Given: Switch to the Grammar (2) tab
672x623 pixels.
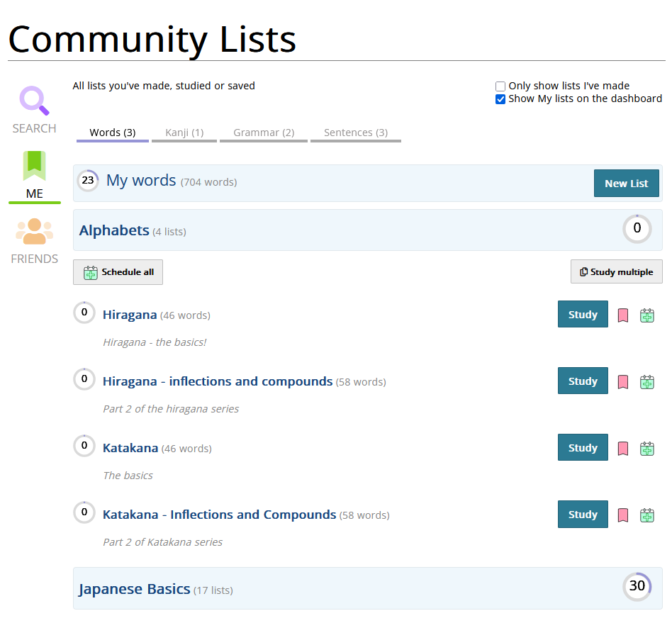Looking at the screenshot, I should tap(264, 133).
